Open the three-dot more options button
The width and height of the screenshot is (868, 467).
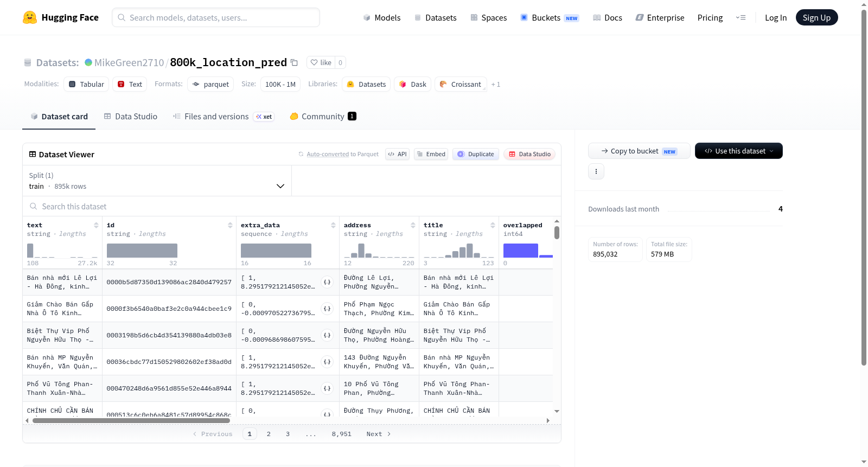click(x=596, y=171)
